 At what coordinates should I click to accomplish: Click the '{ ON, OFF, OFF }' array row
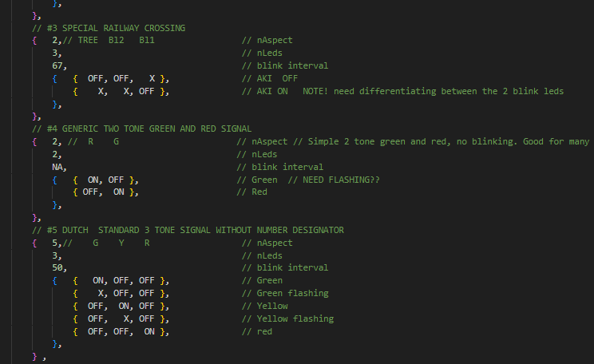point(121,281)
